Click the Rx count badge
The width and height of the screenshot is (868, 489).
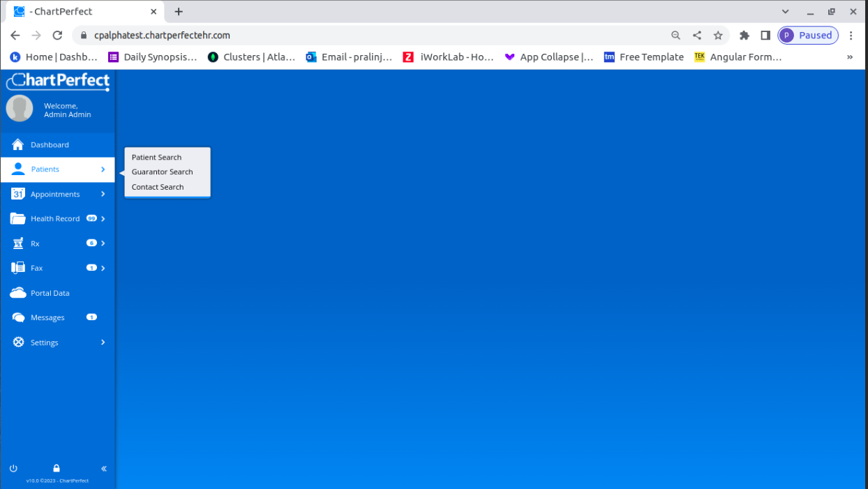91,243
